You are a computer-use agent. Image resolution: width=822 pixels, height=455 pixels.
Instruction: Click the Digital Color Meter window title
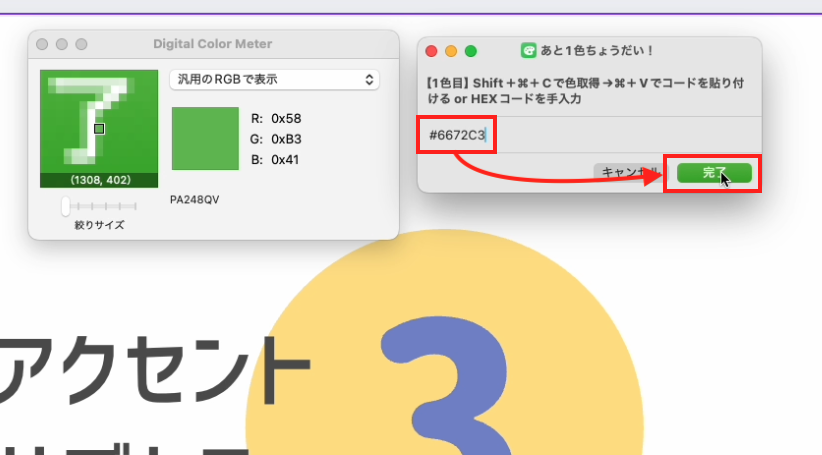point(212,44)
